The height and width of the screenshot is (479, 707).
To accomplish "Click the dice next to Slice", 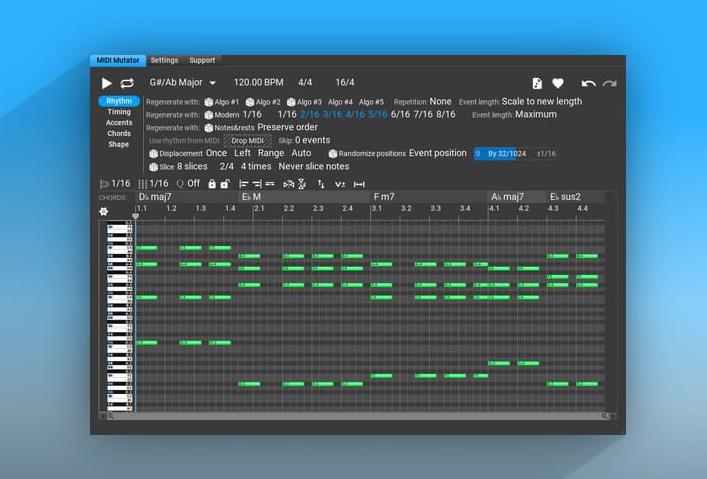I will coord(153,167).
